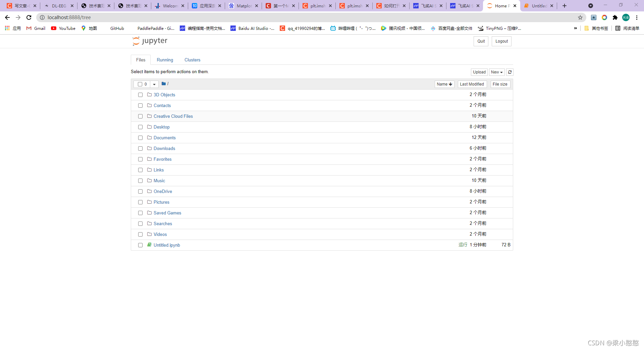Switch to the Clusters tab
The width and height of the screenshot is (644, 349).
pyautogui.click(x=192, y=60)
